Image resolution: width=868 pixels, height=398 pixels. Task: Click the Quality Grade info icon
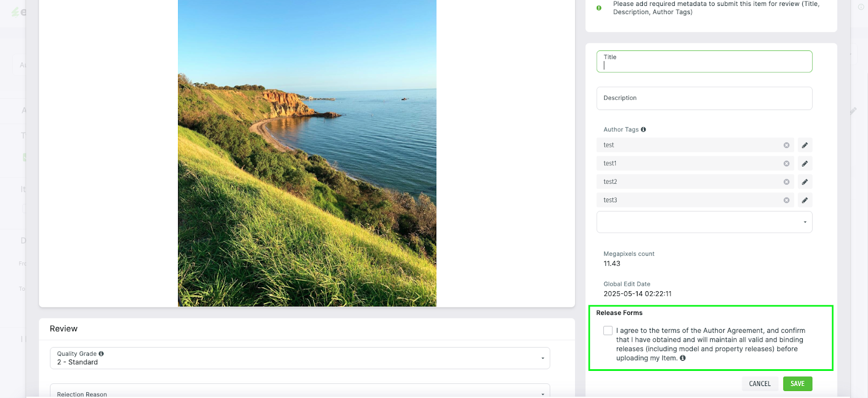click(101, 354)
